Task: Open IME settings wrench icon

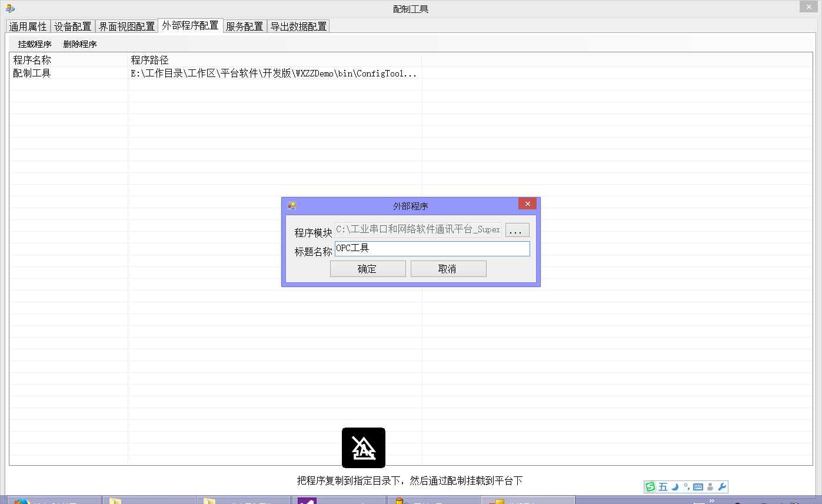Action: coord(722,487)
